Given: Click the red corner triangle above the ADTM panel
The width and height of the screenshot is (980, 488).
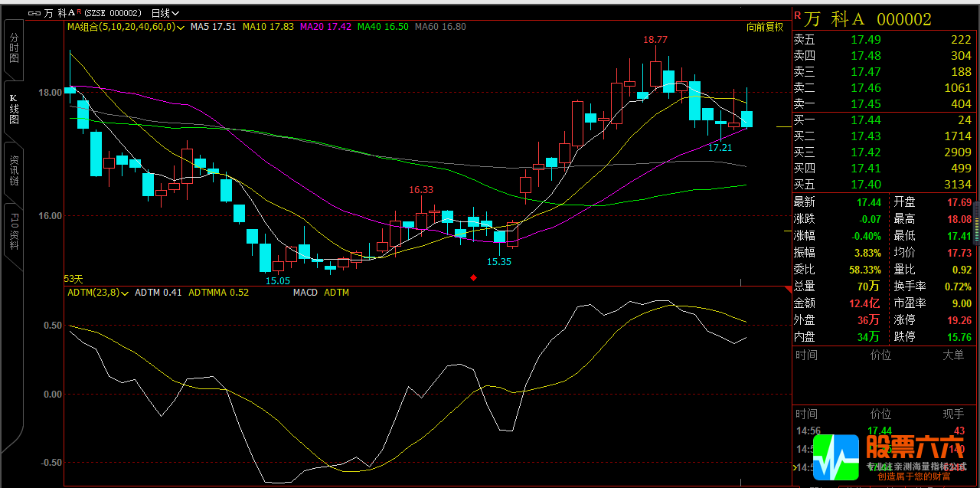Looking at the screenshot, I should click(789, 290).
